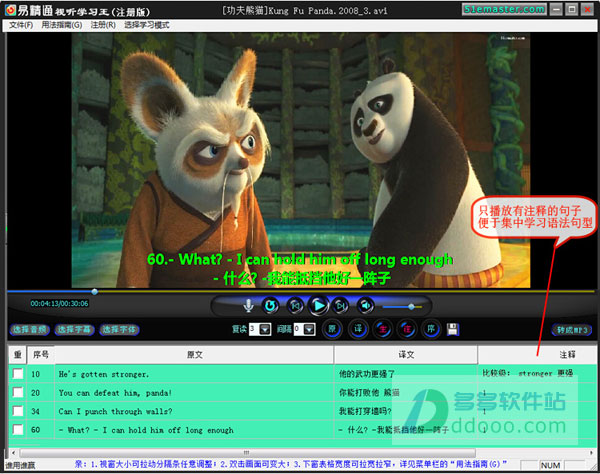600x474 pixels.
Task: Toggle the 注 annotation mode button
Action: (x=407, y=329)
